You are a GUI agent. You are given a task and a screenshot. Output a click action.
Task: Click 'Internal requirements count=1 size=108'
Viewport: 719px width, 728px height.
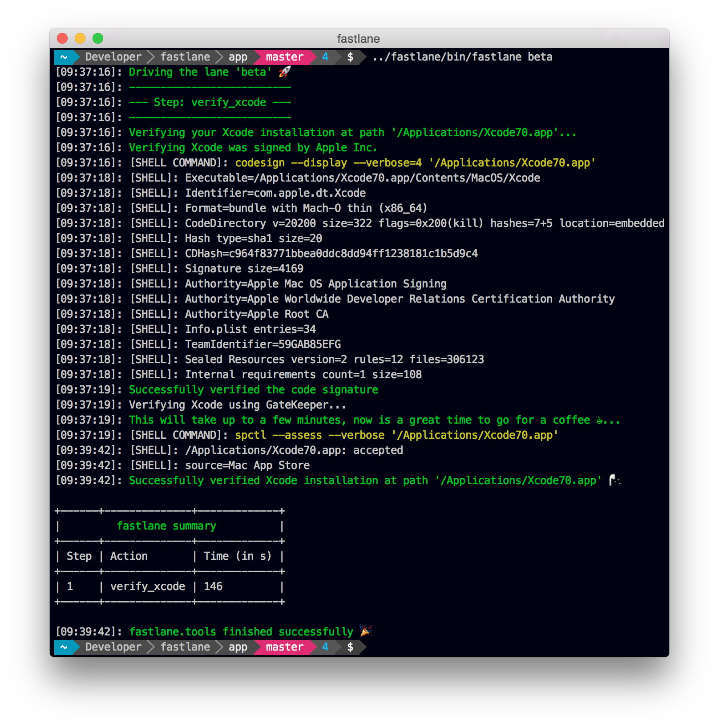(303, 375)
